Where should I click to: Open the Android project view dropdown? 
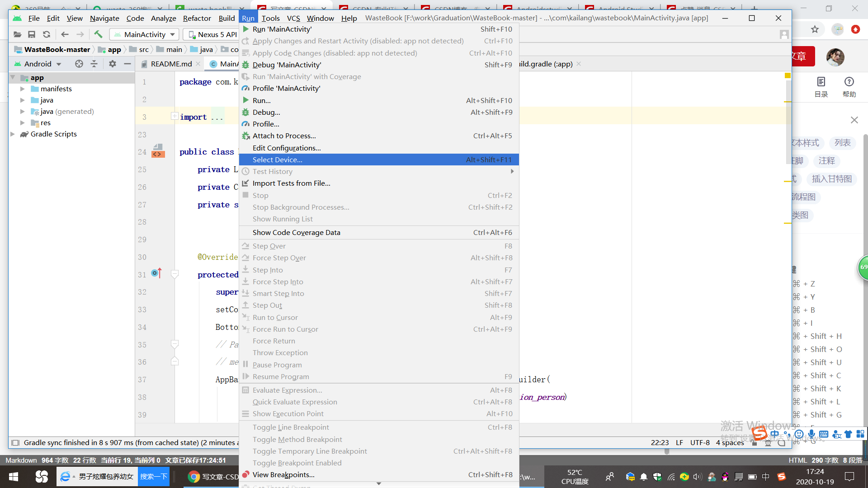38,64
